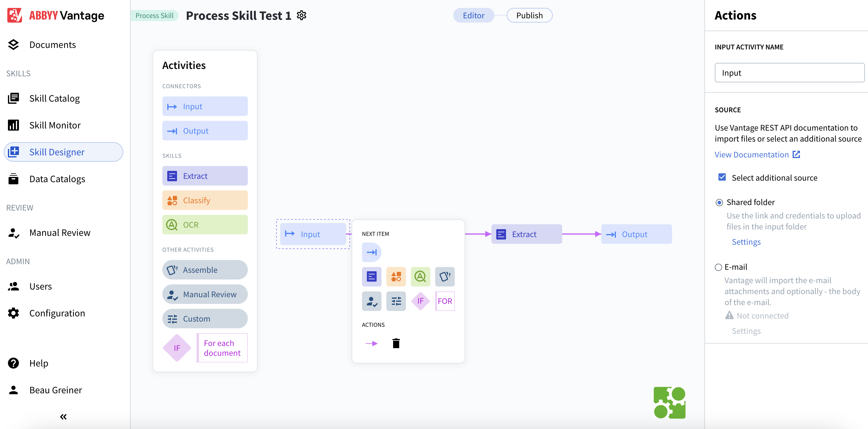Click the delete trash icon under Actions
This screenshot has height=429, width=868.
[x=396, y=343]
